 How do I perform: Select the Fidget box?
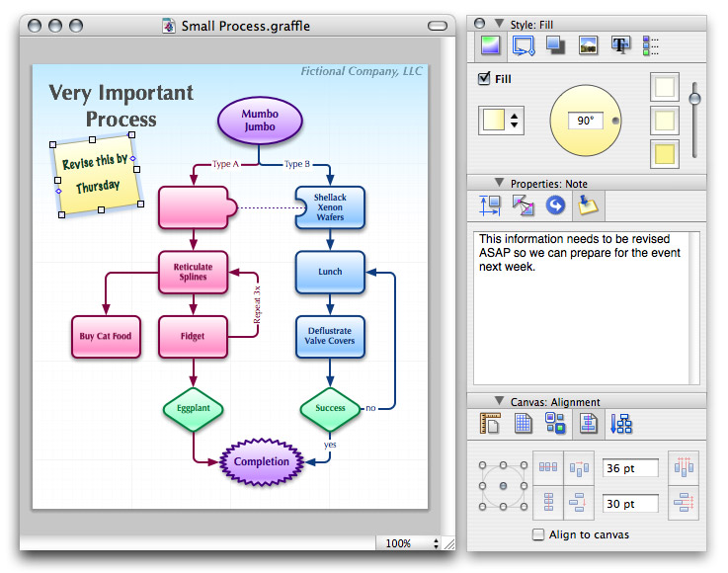point(194,337)
